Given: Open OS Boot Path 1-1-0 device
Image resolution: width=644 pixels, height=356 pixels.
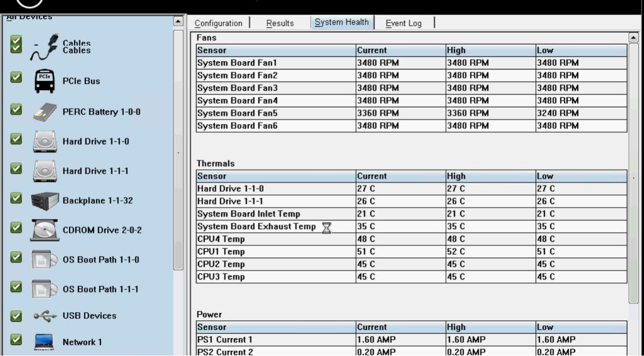Looking at the screenshot, I should point(44,259).
